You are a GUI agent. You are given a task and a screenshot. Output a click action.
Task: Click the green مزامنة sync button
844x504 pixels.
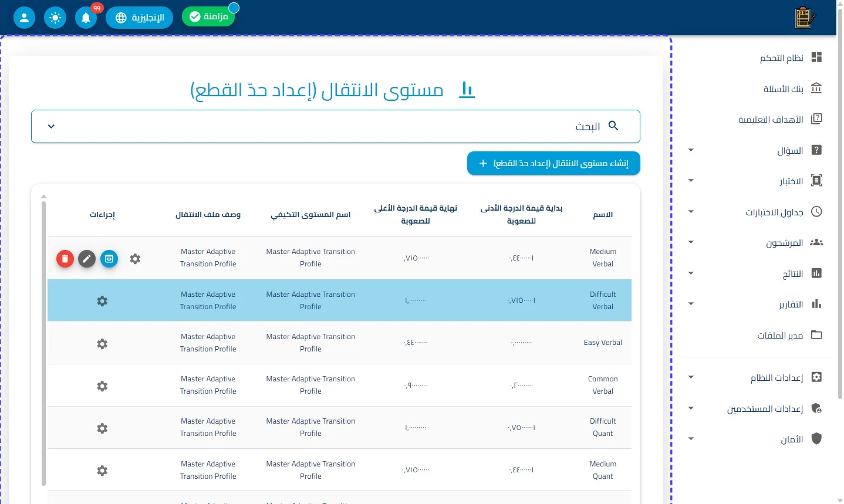pyautogui.click(x=208, y=16)
